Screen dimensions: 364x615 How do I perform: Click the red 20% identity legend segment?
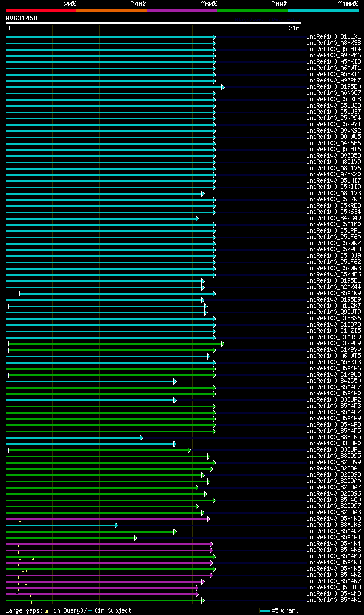(x=41, y=10)
